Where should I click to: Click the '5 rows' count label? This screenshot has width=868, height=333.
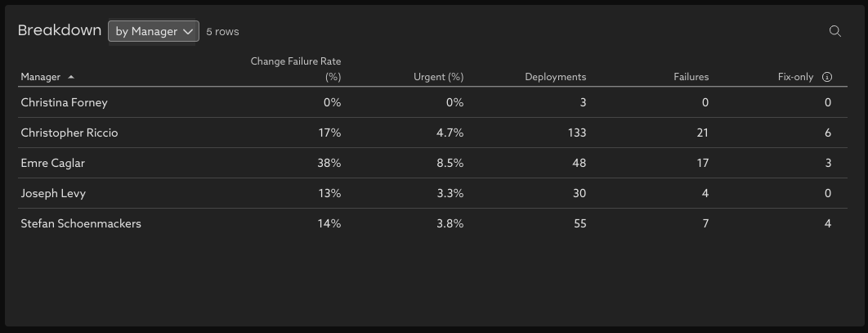[x=222, y=31]
